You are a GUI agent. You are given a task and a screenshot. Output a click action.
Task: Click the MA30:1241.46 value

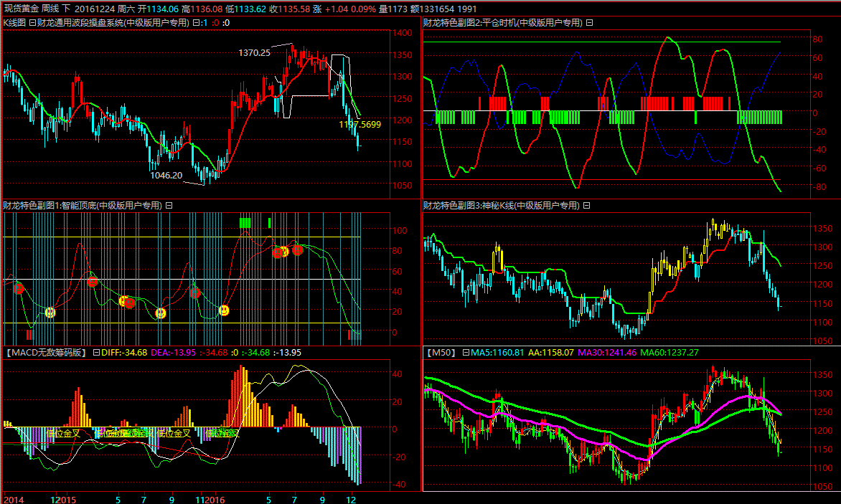607,353
